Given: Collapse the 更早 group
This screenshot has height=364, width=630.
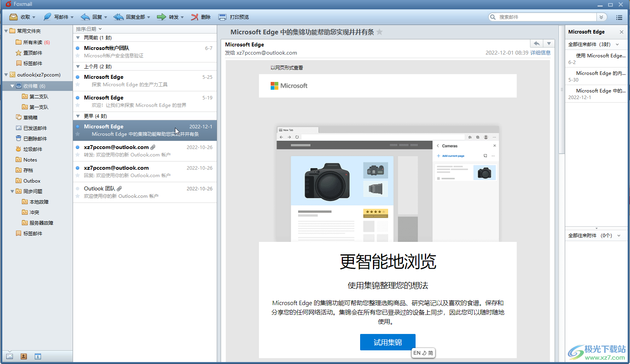Looking at the screenshot, I should tap(78, 116).
